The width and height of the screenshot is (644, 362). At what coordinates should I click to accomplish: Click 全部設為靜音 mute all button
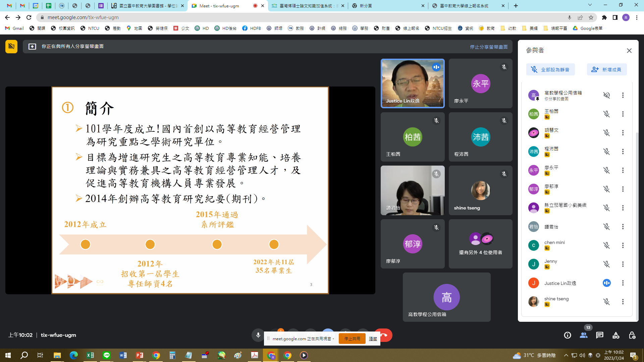(x=550, y=70)
